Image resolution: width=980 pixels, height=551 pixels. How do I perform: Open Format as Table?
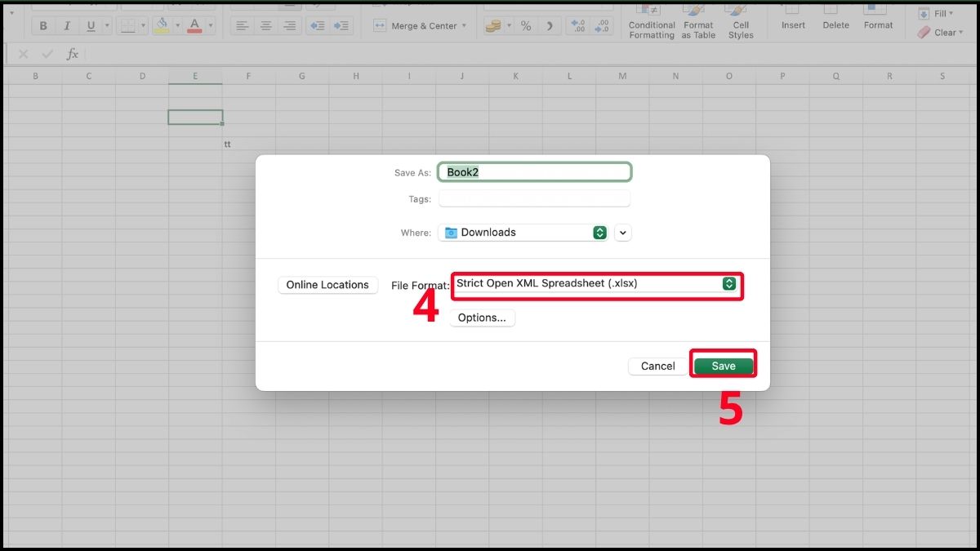click(698, 21)
